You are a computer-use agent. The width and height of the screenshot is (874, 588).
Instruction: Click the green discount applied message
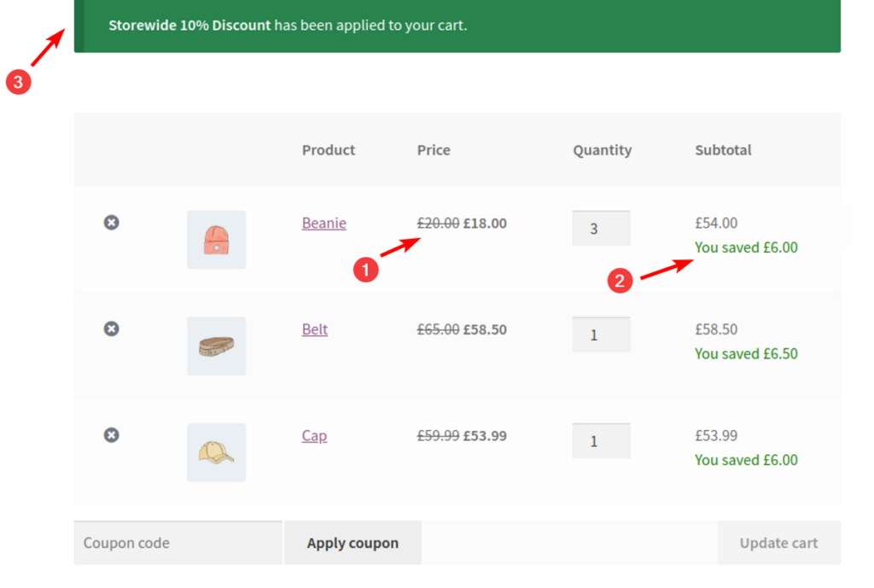(x=287, y=25)
